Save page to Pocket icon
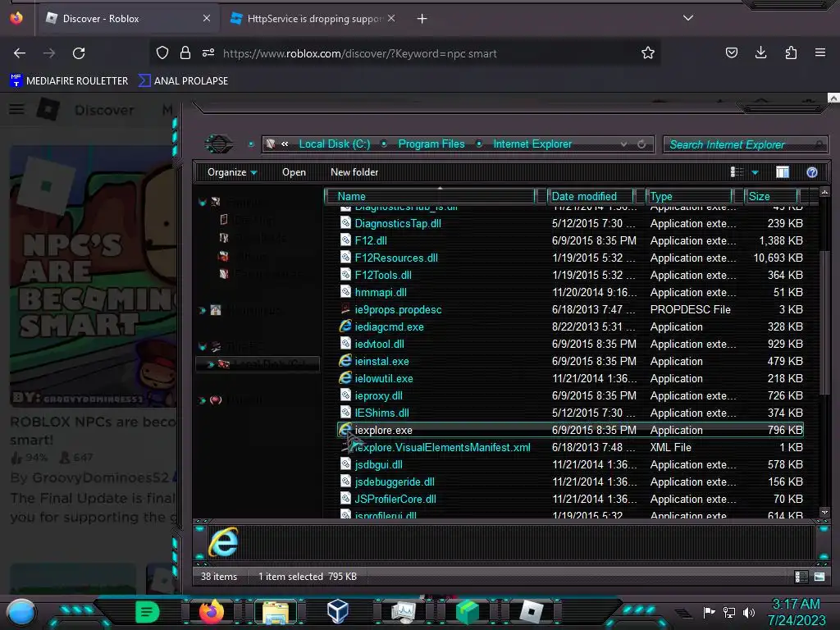The width and height of the screenshot is (840, 630). point(731,52)
